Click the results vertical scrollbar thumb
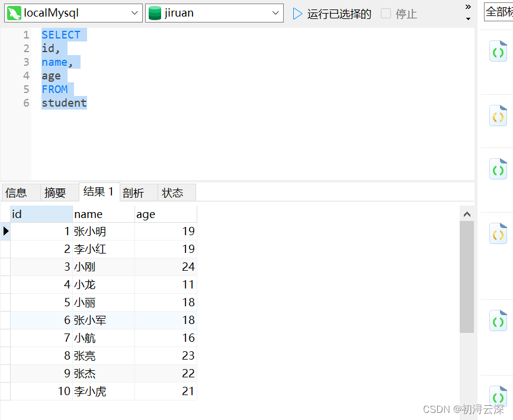513x420 pixels. (x=467, y=277)
